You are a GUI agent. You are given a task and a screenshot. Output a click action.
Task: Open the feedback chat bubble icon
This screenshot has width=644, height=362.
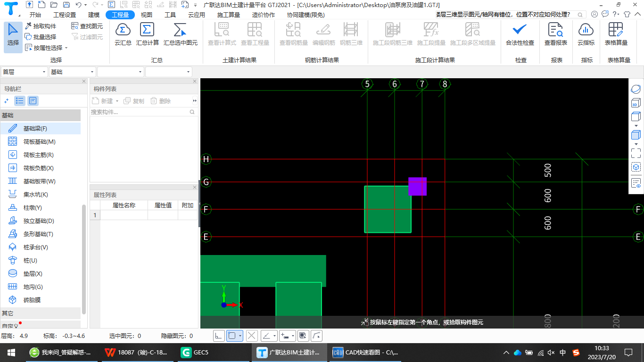(x=605, y=14)
